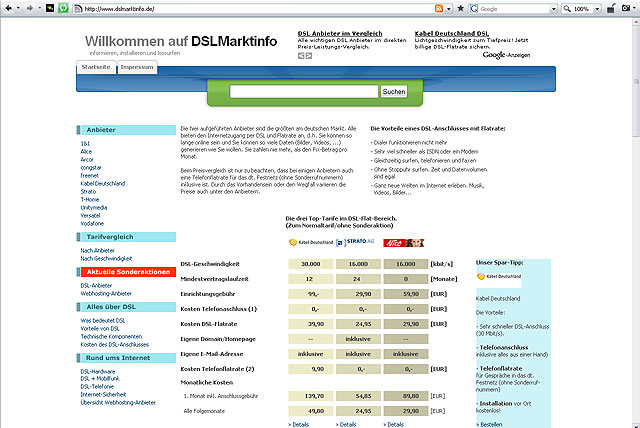Click the browser Back arrow
This screenshot has width=640, height=428.
8,8
